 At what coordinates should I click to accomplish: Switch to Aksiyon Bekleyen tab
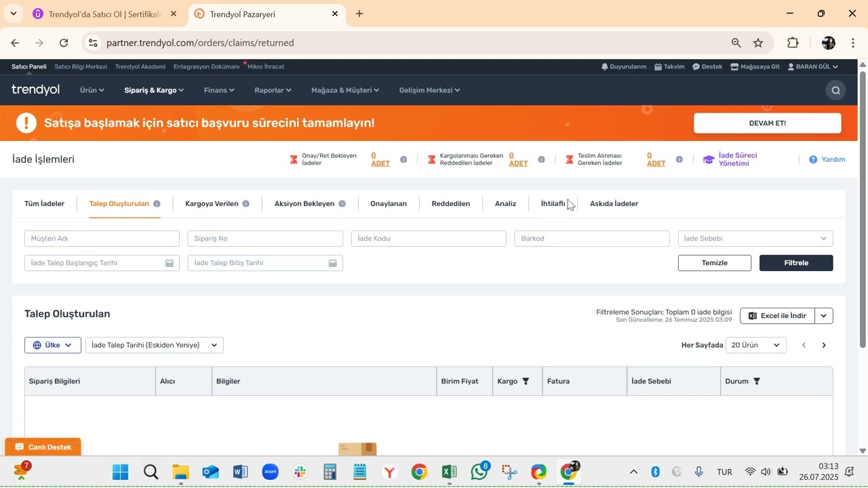(x=304, y=204)
